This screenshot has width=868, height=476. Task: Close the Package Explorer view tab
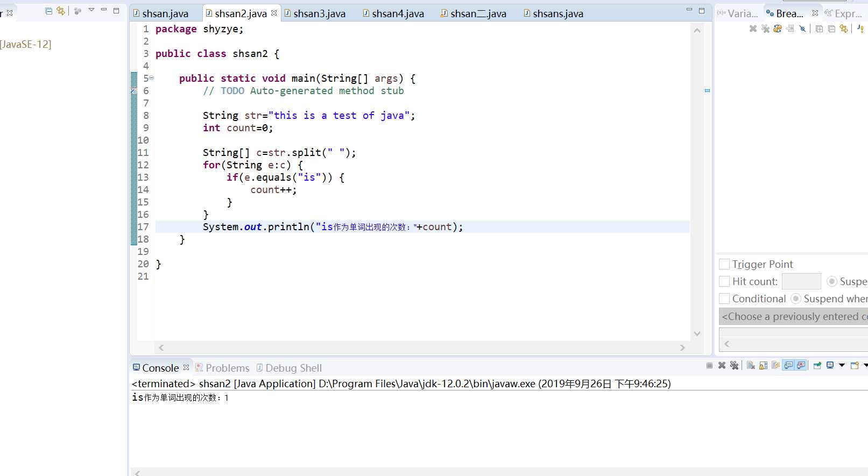click(9, 13)
